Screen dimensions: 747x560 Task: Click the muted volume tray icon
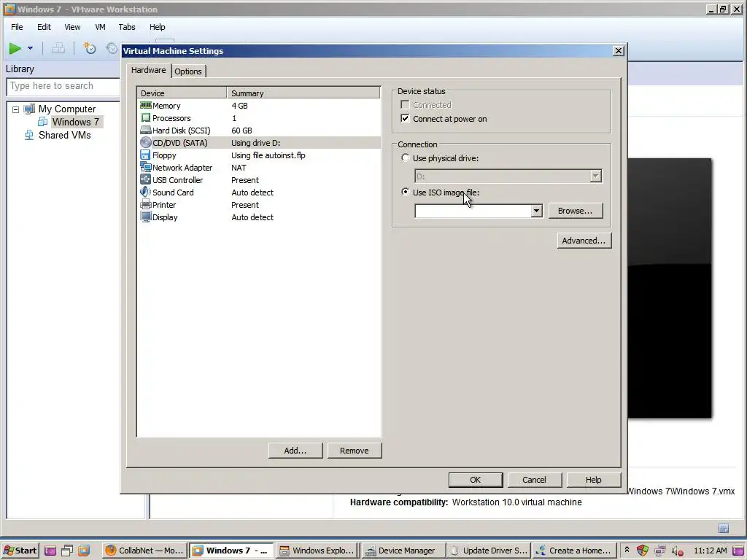click(677, 551)
